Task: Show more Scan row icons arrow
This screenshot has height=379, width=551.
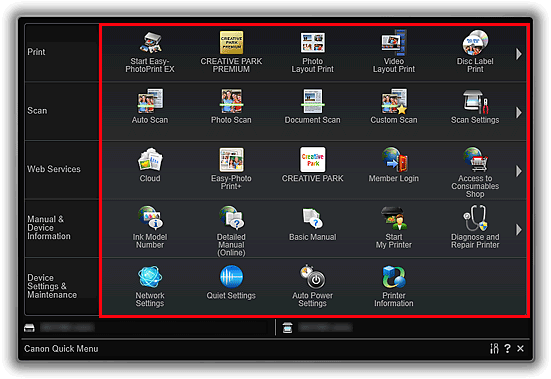Action: [519, 112]
